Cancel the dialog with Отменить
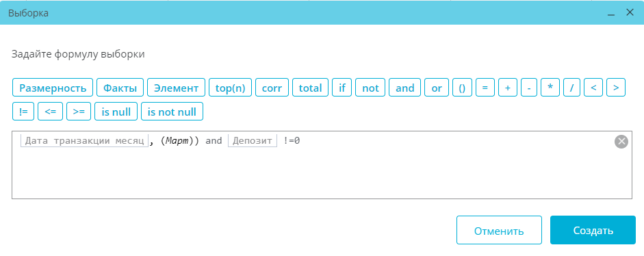The height and width of the screenshot is (256, 644). 499,230
